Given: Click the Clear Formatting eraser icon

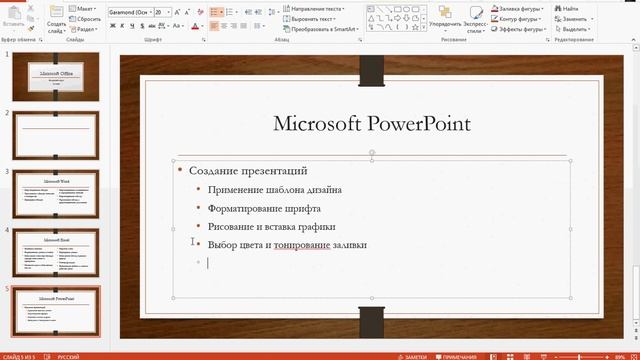Looking at the screenshot, I should pyautogui.click(x=200, y=13).
